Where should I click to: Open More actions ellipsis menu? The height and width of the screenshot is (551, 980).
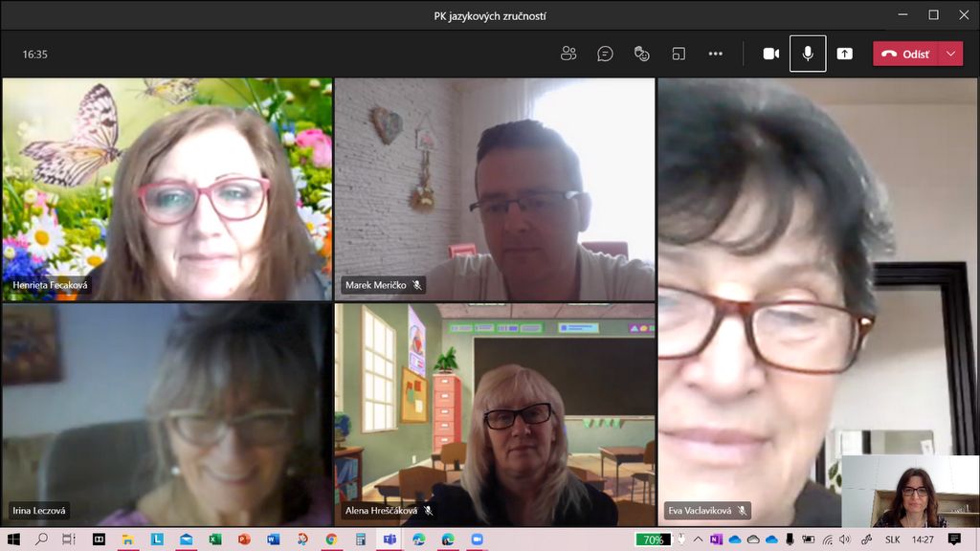716,54
